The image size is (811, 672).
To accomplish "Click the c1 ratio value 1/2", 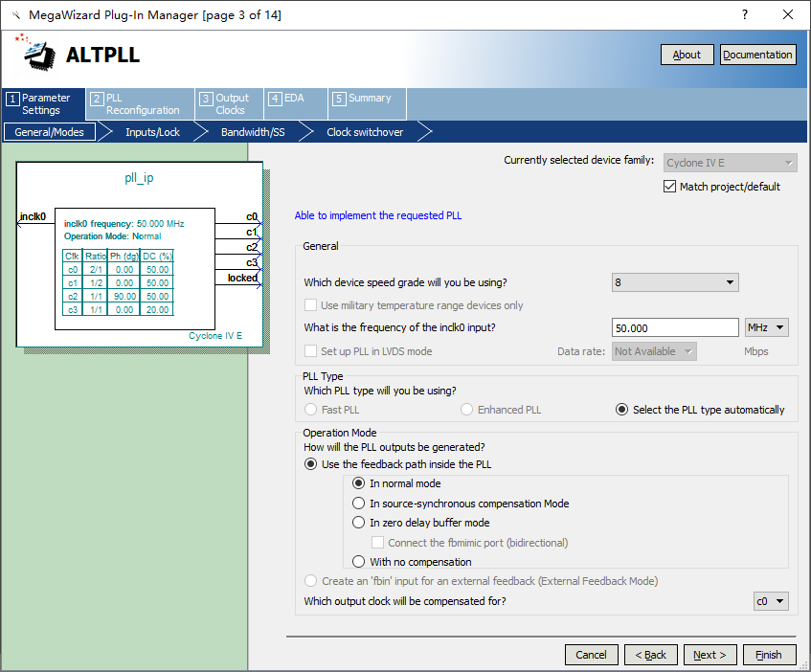I will click(96, 282).
